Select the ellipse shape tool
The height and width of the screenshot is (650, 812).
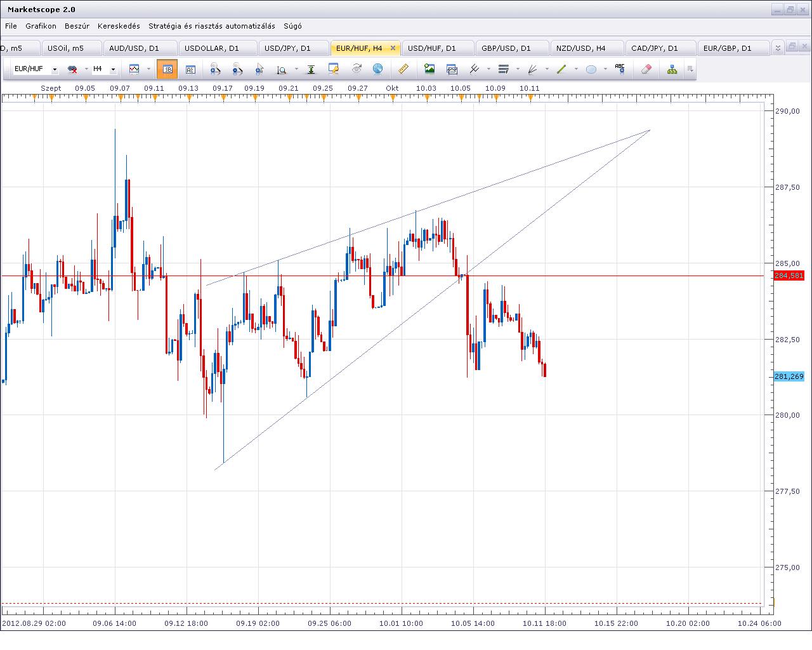(591, 69)
